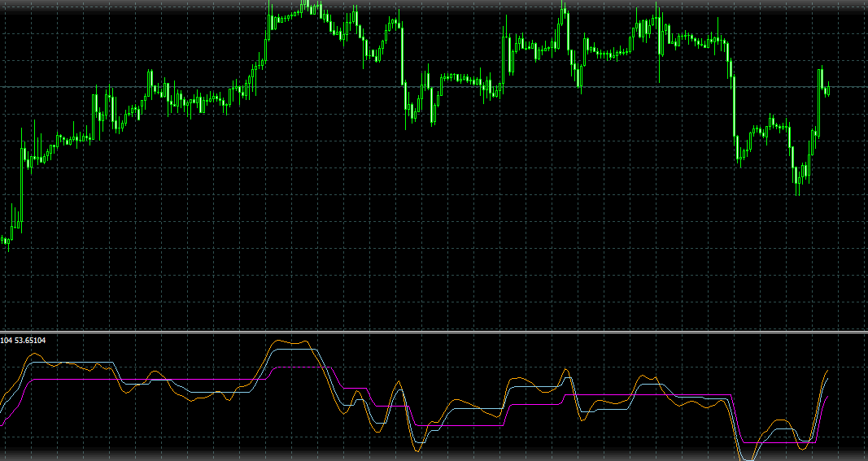
Task: Click the left starting point of the magenta line
Action: 2,424
